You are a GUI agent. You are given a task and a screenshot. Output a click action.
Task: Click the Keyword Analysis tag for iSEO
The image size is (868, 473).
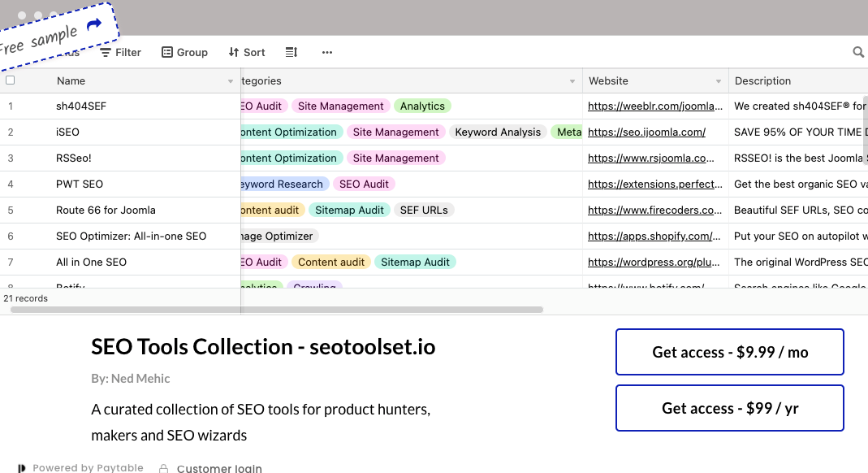pyautogui.click(x=498, y=132)
